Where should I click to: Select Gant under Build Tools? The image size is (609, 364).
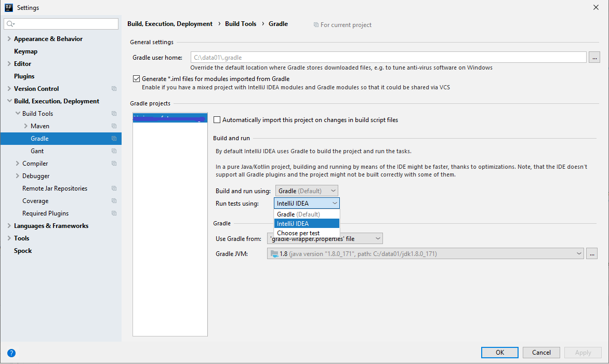(x=37, y=151)
